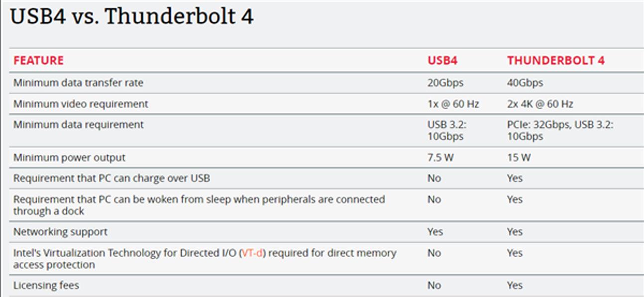Select the 'Minimum data requirement' label

[x=78, y=124]
